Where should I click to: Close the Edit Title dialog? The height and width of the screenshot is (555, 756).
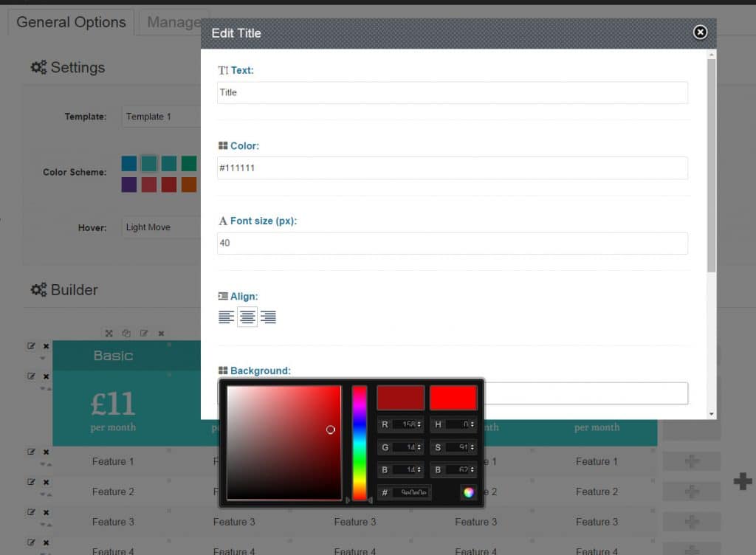[x=699, y=32]
